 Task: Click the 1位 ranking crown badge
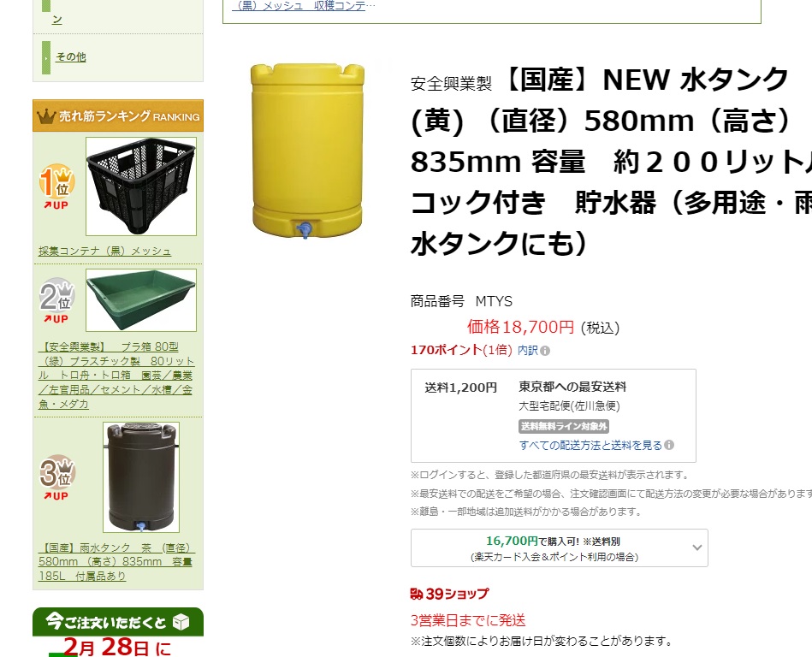[x=57, y=182]
